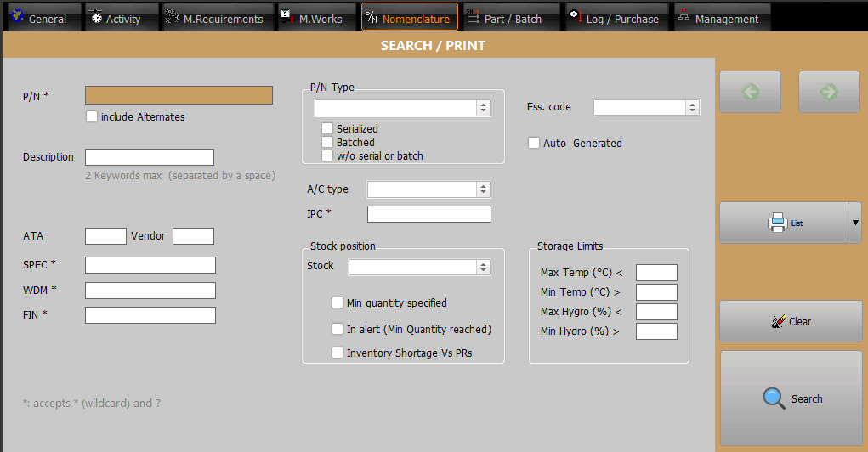Image resolution: width=868 pixels, height=452 pixels.
Task: Enable the include Alternates checkbox
Action: click(x=92, y=116)
